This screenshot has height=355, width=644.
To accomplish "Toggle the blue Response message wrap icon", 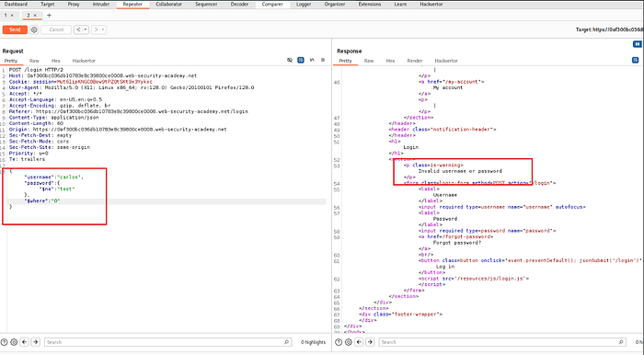I will coord(636,60).
